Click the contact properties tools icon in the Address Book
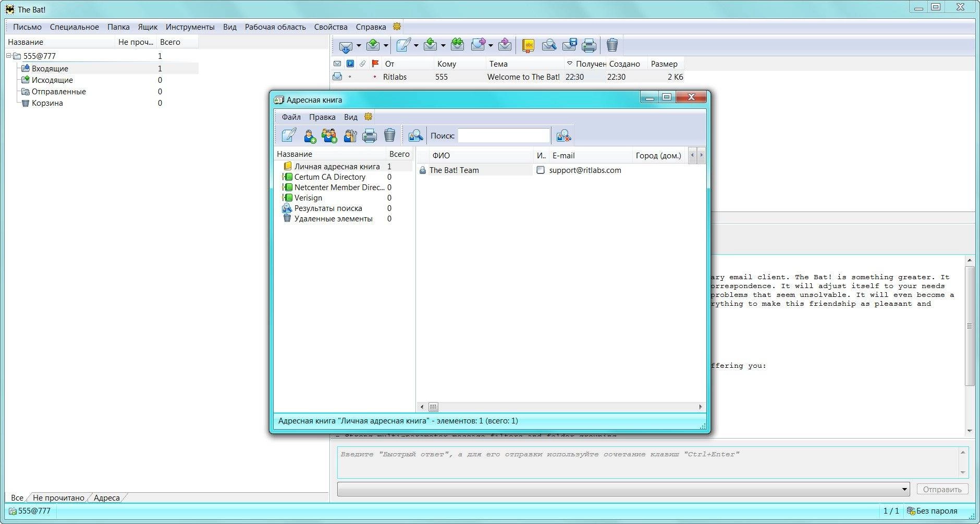980x524 pixels. click(x=350, y=136)
